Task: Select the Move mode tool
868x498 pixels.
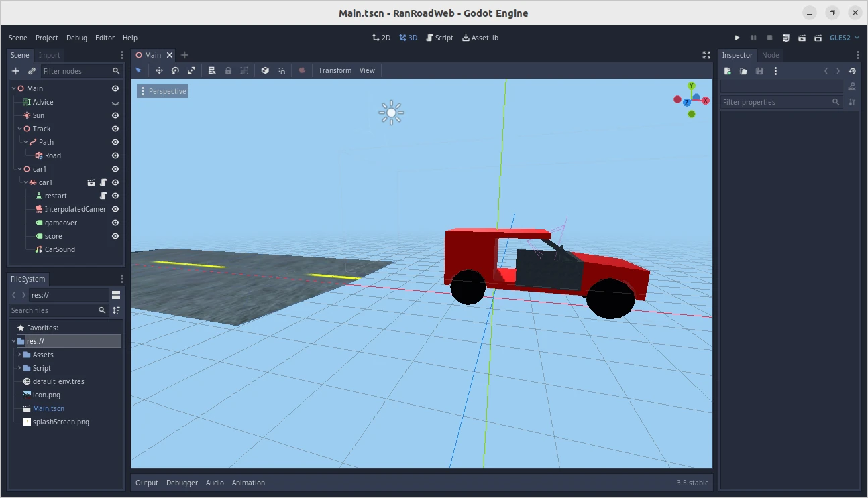Action: click(159, 70)
